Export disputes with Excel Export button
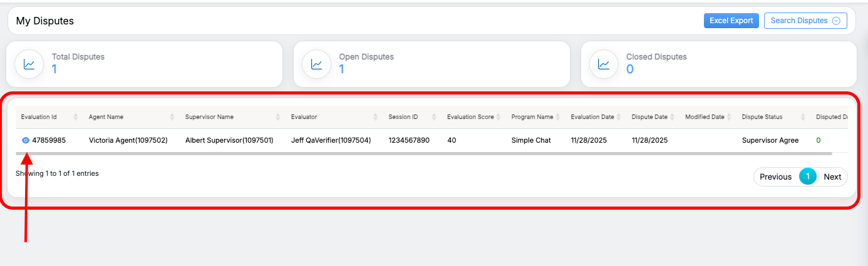 click(731, 21)
